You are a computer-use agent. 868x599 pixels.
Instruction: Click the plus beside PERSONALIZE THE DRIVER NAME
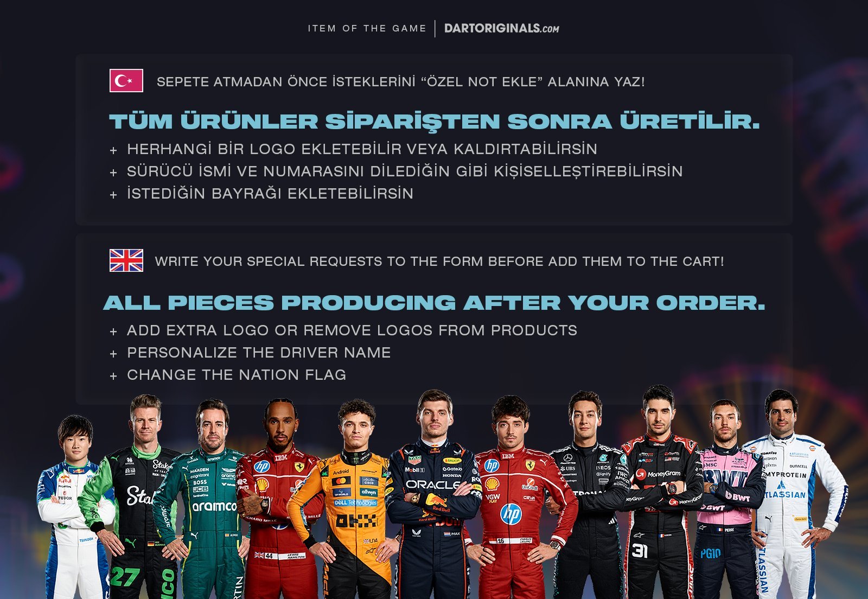[113, 354]
